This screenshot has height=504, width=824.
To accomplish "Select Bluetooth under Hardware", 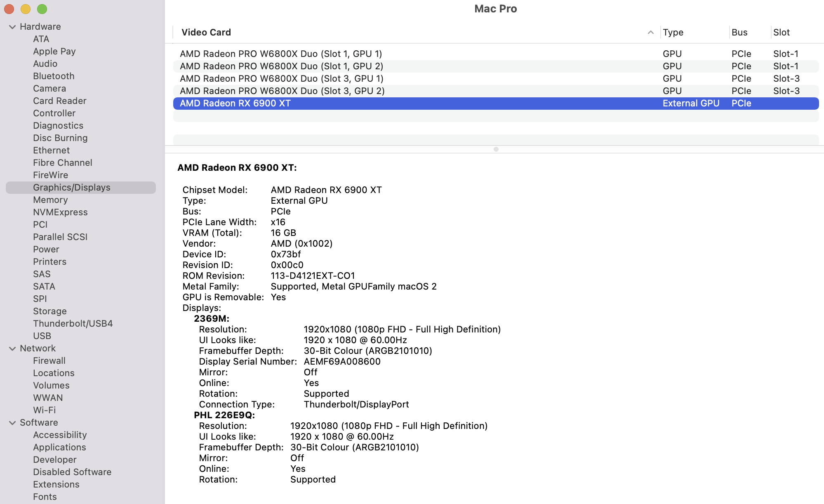I will pos(54,76).
